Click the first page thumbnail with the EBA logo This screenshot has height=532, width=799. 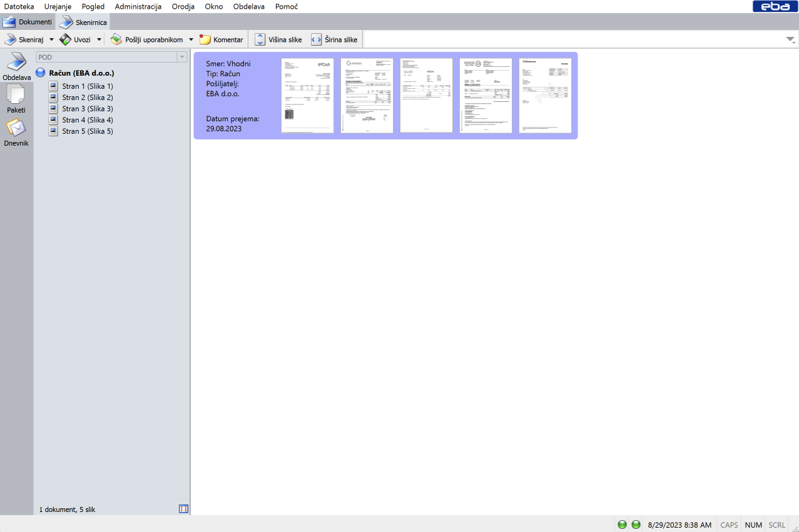[x=307, y=96]
